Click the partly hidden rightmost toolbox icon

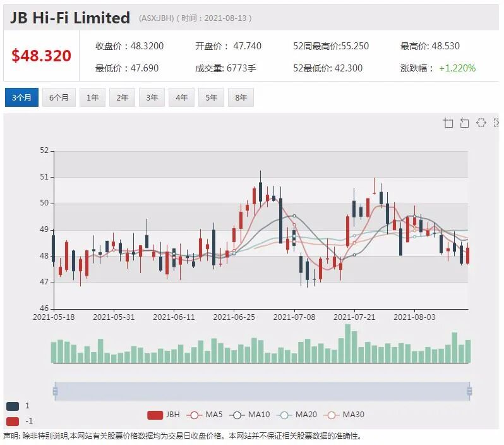coord(496,123)
